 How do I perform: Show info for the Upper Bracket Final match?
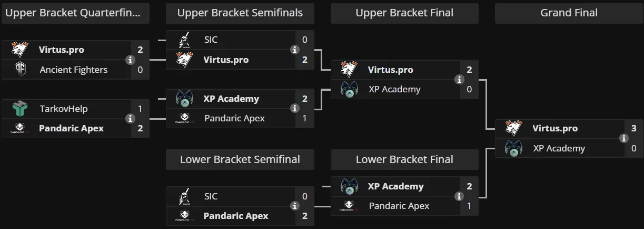459,79
